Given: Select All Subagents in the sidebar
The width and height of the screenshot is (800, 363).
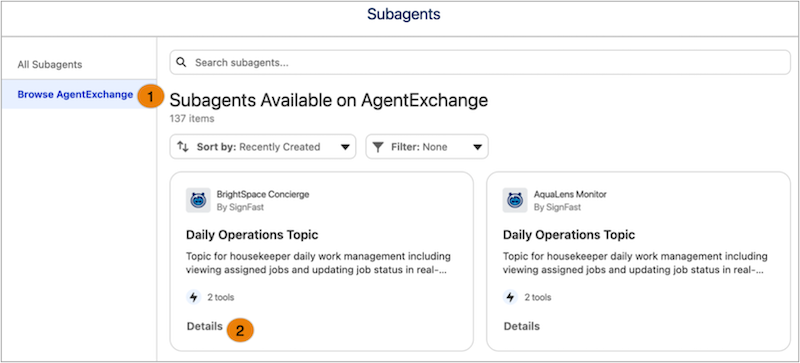Looking at the screenshot, I should coord(50,65).
